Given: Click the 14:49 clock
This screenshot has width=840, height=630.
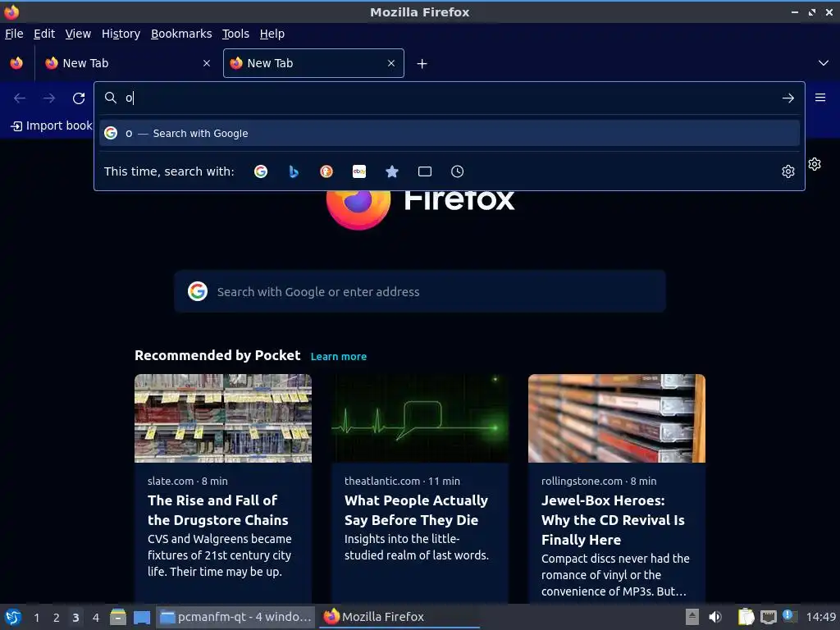Looking at the screenshot, I should click(821, 617).
